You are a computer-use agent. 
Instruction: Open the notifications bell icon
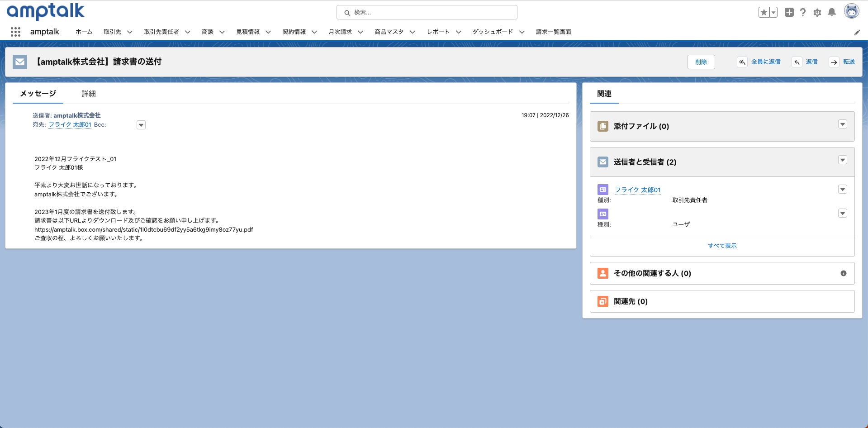(x=832, y=13)
